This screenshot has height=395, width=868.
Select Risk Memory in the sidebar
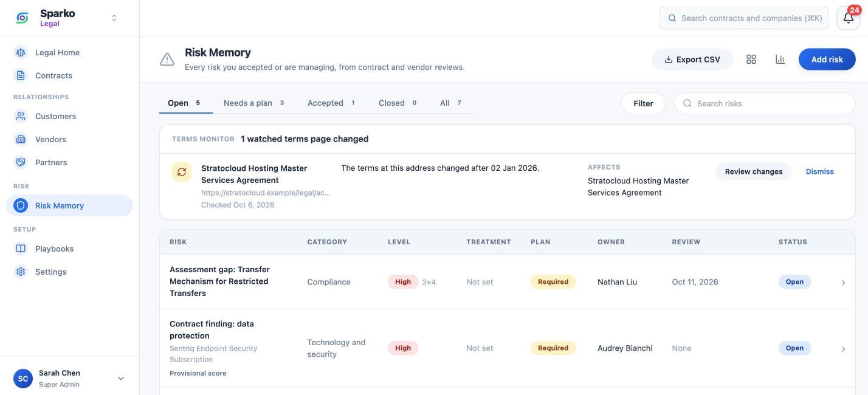69,205
